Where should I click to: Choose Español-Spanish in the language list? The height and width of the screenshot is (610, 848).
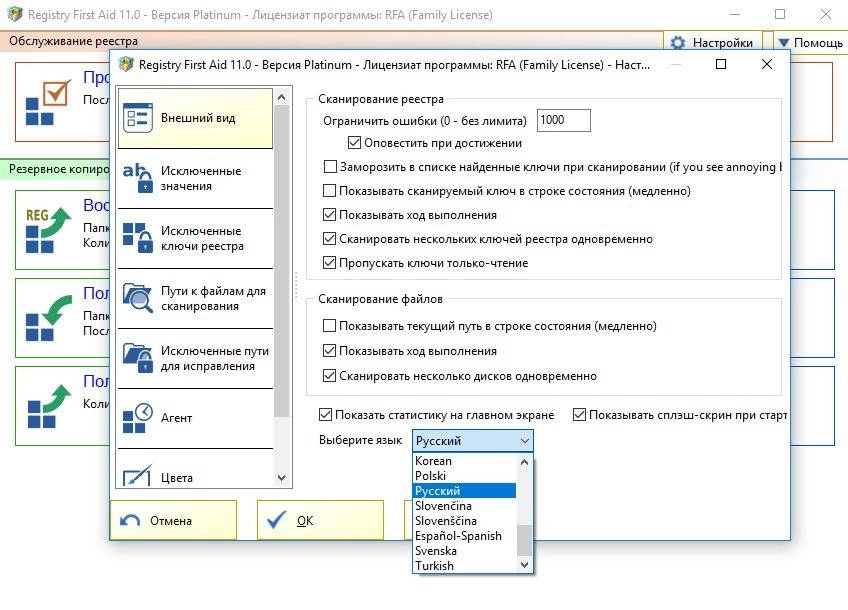tap(465, 536)
